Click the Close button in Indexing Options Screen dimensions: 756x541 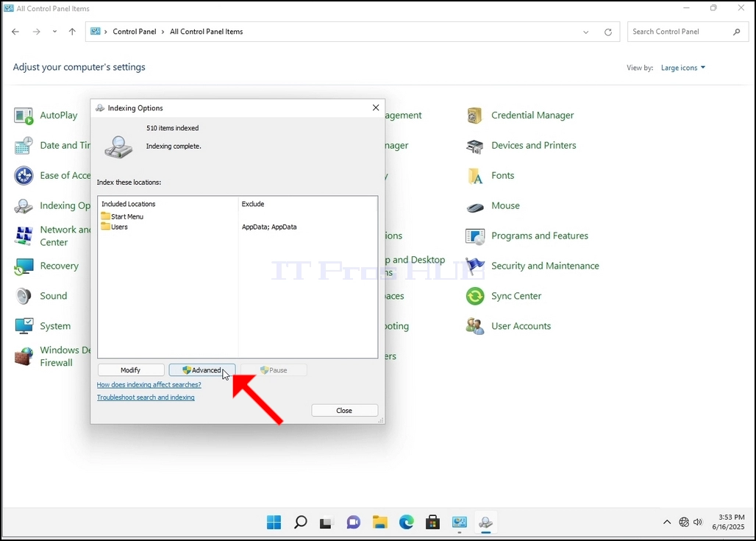(x=344, y=410)
